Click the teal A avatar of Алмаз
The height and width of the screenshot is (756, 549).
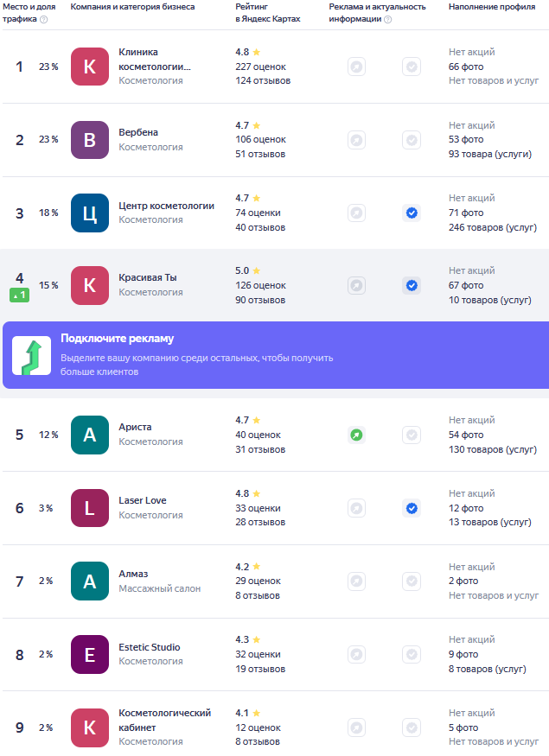tap(90, 581)
